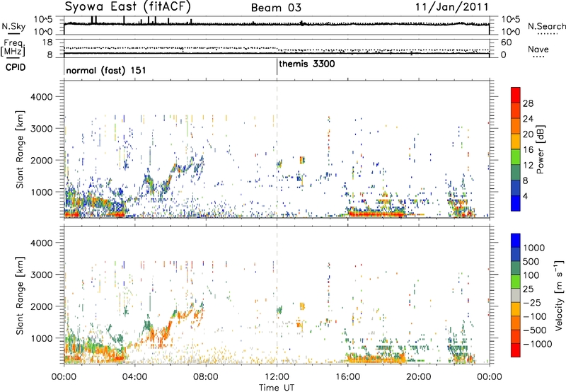Click the Power [dB] colorbar title
566x392 pixels.
click(x=540, y=149)
